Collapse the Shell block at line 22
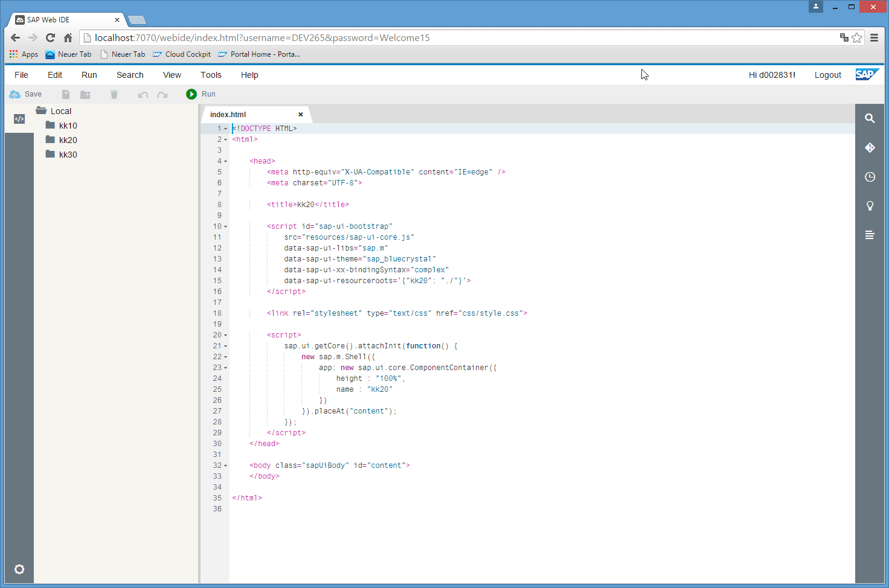The width and height of the screenshot is (889, 588). pyautogui.click(x=226, y=357)
